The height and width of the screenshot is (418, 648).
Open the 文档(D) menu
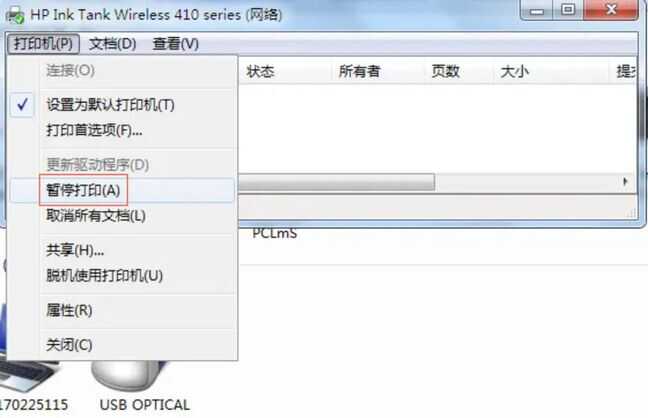click(113, 43)
